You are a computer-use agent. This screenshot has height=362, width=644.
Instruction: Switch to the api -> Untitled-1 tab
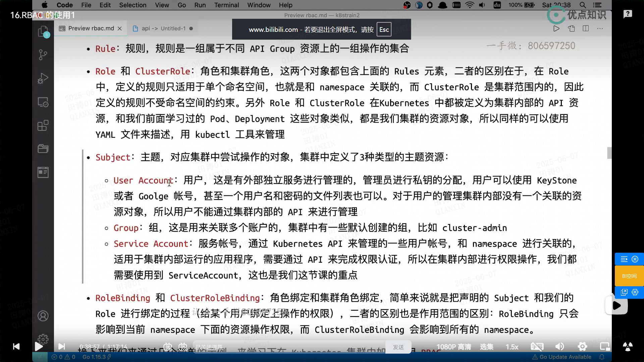click(x=163, y=28)
